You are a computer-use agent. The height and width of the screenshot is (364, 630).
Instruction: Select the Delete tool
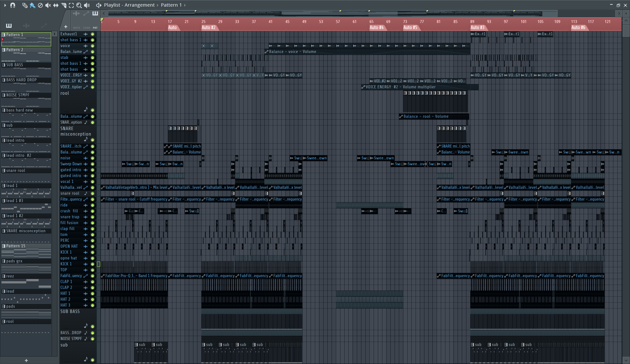coord(40,5)
